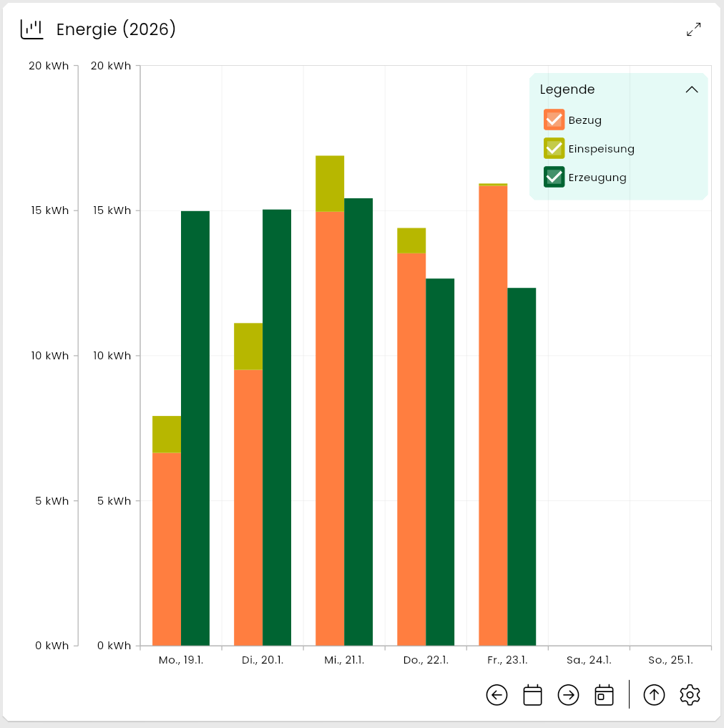
Task: Click the up arrow circle icon
Action: pyautogui.click(x=654, y=695)
